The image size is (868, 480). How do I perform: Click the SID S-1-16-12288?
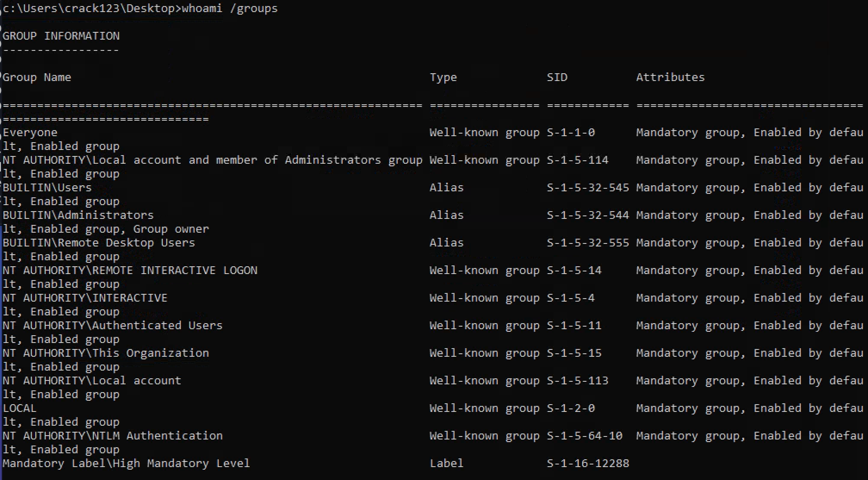coord(587,463)
